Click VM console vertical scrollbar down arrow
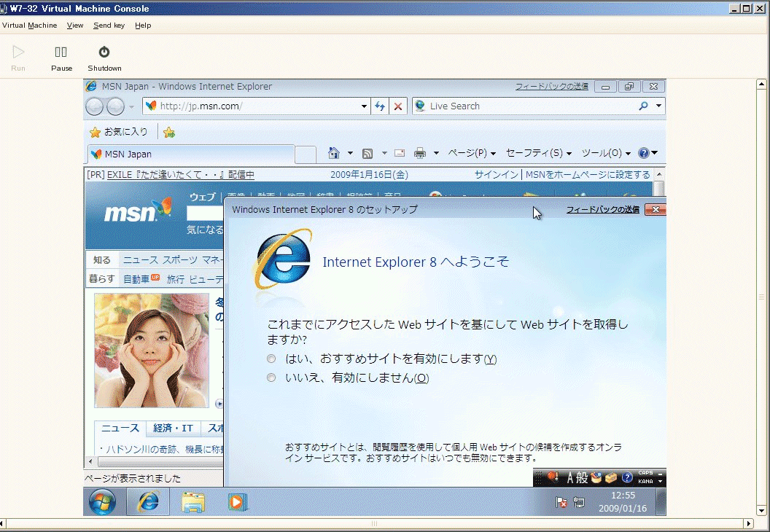 point(761,511)
